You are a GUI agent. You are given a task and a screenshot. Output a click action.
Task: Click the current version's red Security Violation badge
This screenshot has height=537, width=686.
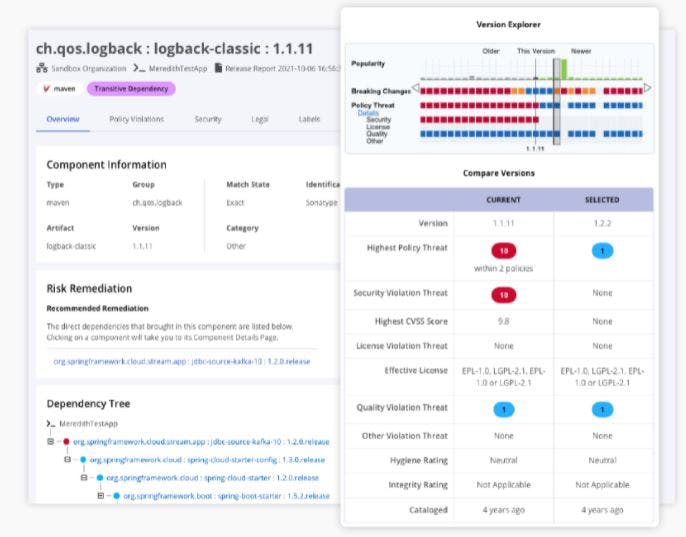coord(503,294)
